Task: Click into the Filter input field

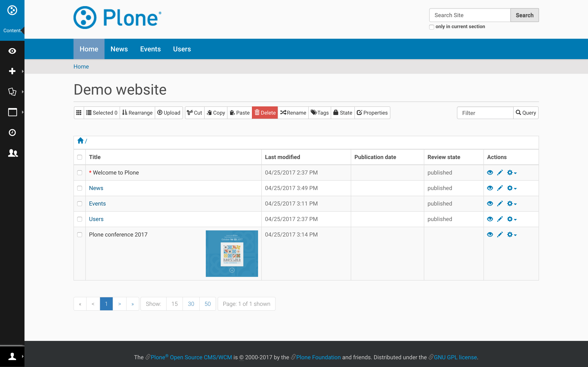Action: tap(485, 113)
